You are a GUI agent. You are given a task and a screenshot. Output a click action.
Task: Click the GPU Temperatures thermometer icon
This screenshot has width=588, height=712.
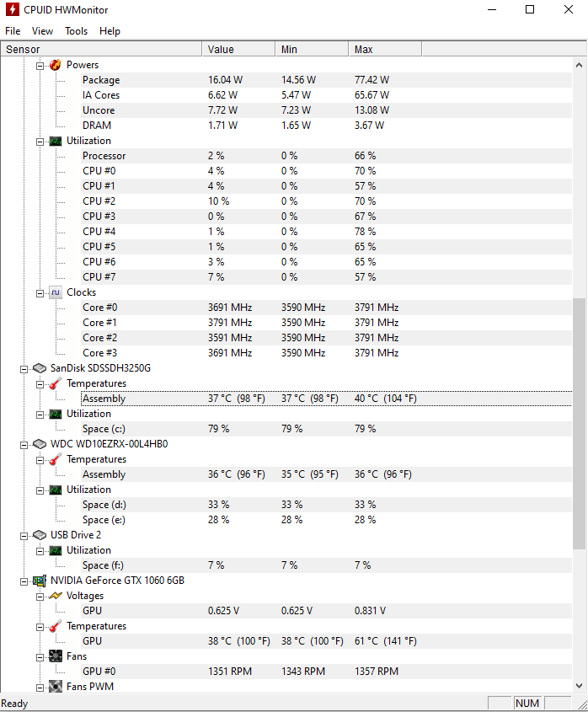coord(56,626)
